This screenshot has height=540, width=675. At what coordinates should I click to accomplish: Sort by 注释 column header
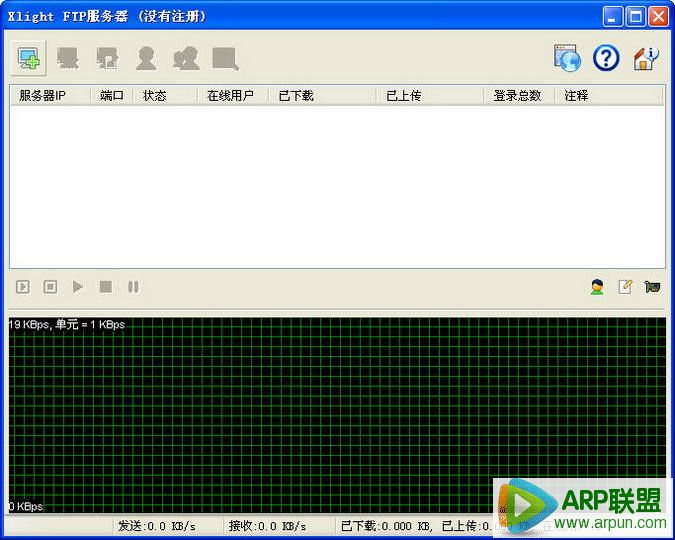(609, 95)
